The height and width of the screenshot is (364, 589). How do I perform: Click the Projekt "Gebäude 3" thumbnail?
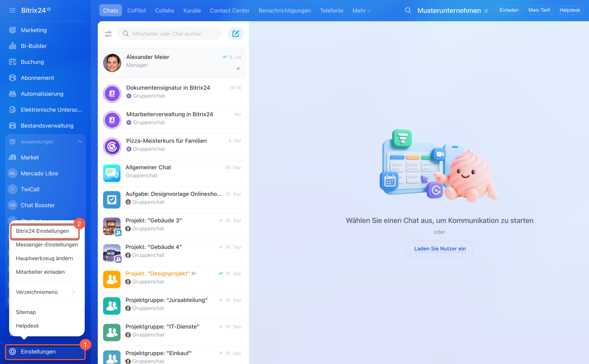pos(112,226)
